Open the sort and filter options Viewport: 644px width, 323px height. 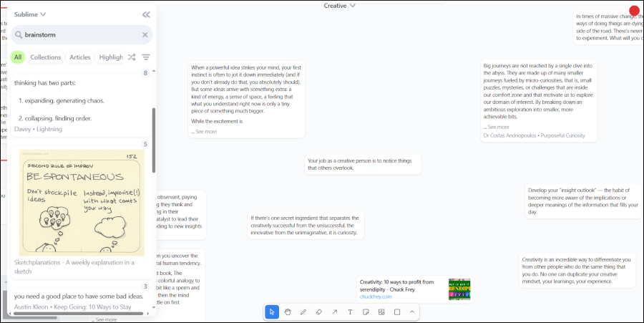click(x=146, y=57)
